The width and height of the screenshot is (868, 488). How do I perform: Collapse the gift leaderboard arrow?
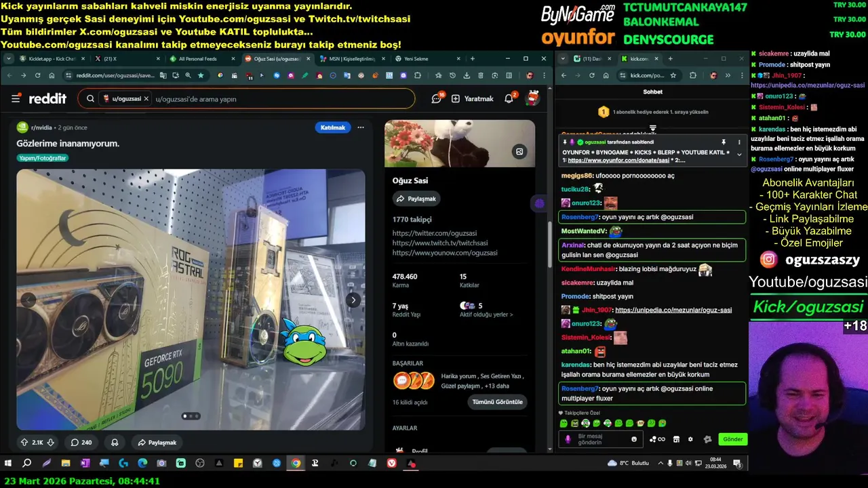coord(653,127)
